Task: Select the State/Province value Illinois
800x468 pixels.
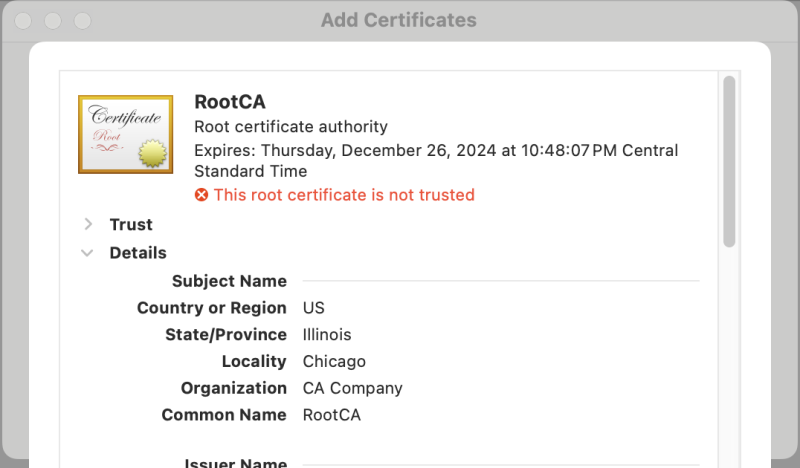Action: click(x=327, y=335)
